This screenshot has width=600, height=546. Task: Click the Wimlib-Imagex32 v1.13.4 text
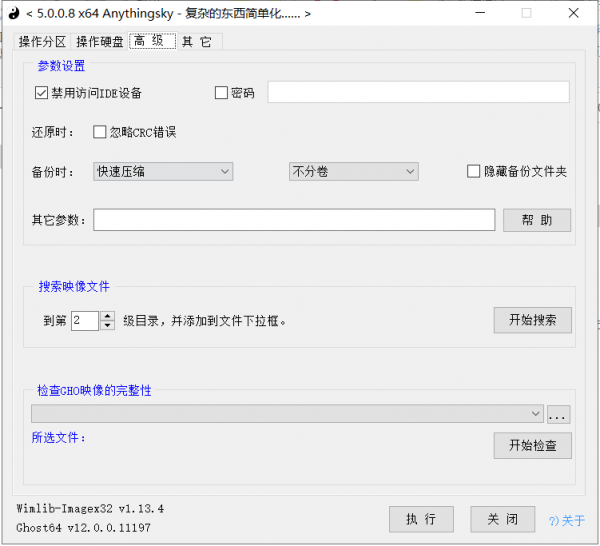point(90,509)
